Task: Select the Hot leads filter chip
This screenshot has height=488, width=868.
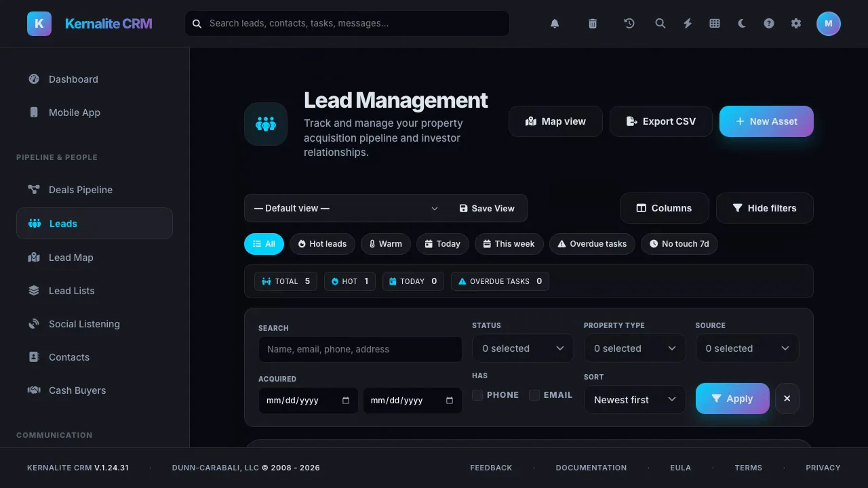Action: [x=322, y=244]
